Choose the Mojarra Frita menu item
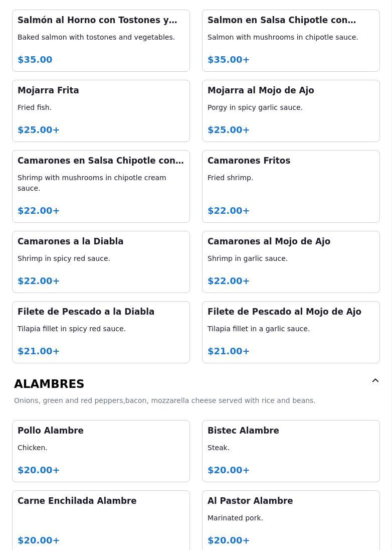 [101, 111]
